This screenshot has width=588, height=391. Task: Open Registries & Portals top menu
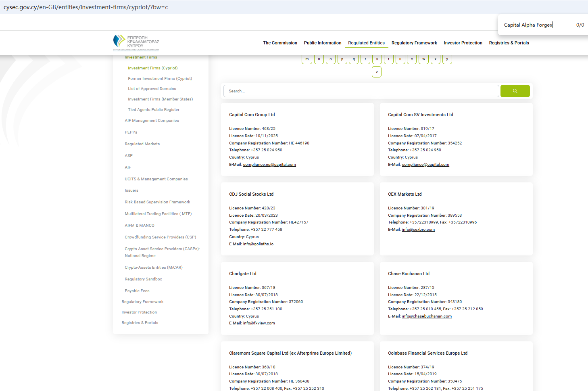coord(509,43)
